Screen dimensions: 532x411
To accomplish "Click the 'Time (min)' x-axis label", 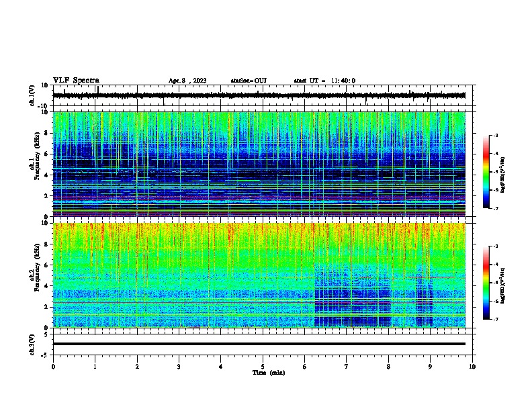I will tap(269, 373).
